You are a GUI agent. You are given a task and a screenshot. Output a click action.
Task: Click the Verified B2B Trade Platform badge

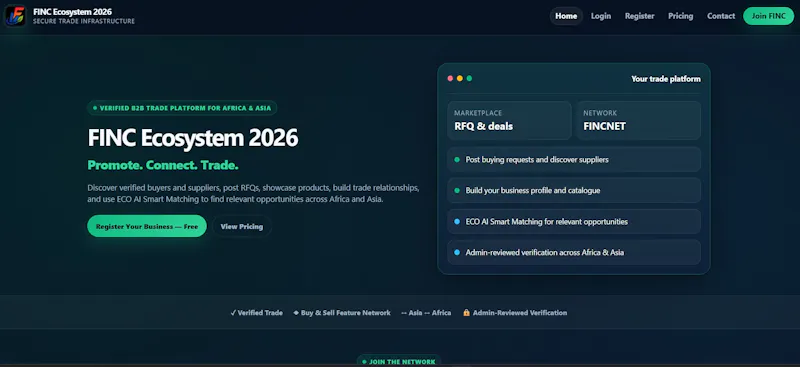click(182, 108)
